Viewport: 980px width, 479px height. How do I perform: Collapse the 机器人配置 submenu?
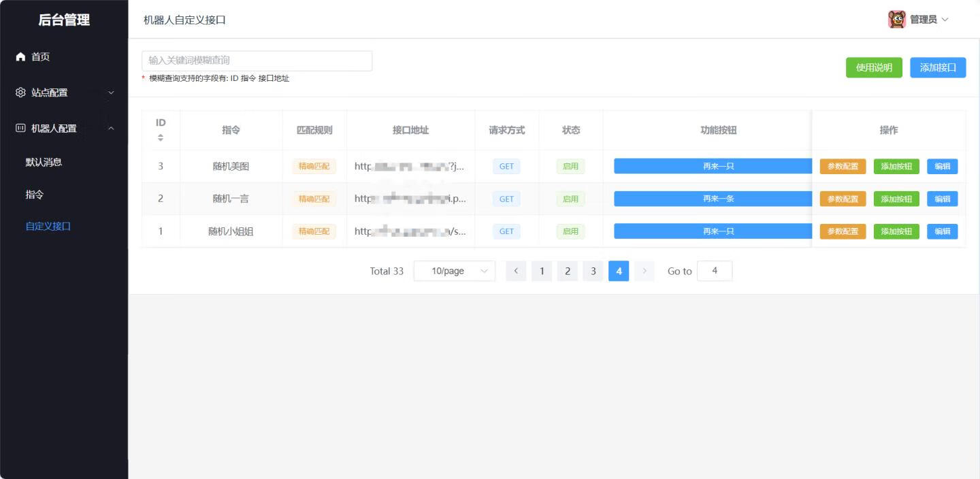pos(111,128)
